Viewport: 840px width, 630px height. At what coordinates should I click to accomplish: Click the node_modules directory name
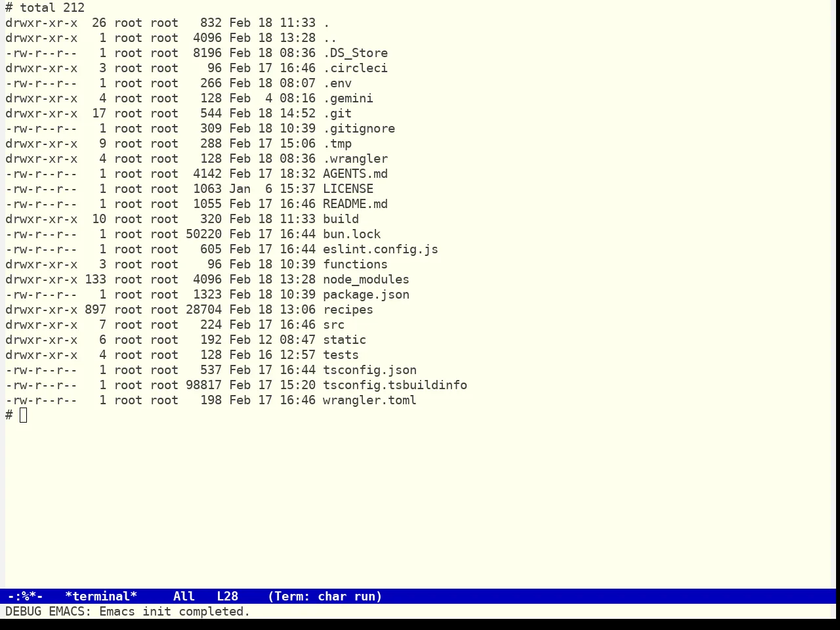pyautogui.click(x=366, y=280)
